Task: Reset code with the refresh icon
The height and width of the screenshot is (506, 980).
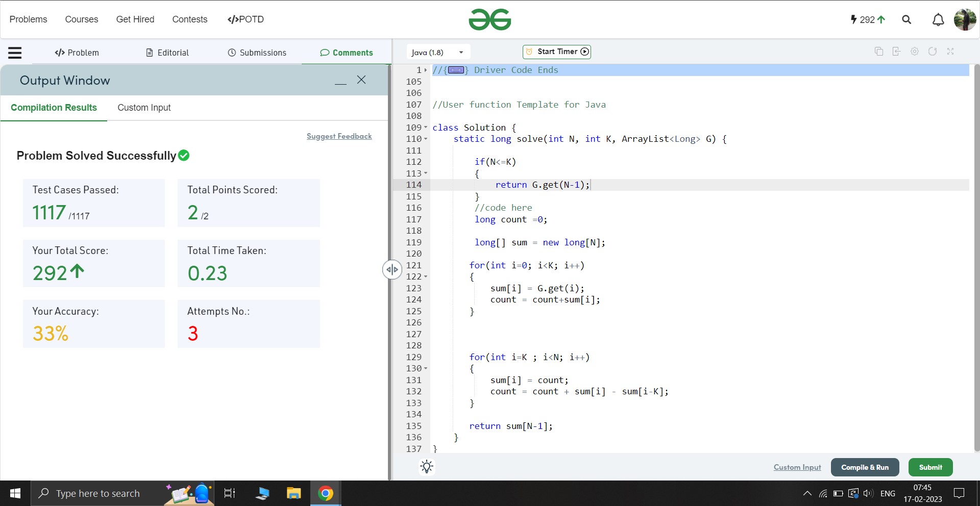Action: point(933,52)
